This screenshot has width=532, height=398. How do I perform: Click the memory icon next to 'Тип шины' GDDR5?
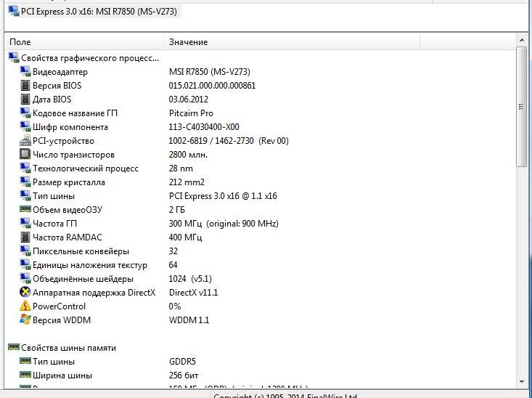[x=25, y=361]
